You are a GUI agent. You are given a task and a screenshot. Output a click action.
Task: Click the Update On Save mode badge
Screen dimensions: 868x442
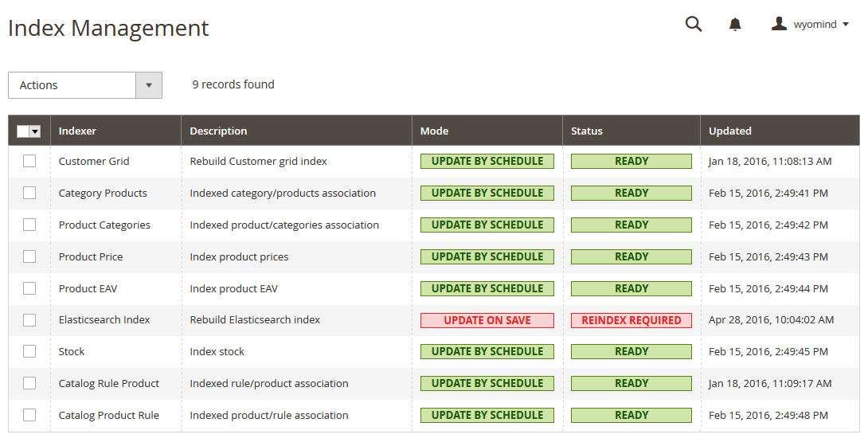tap(487, 320)
